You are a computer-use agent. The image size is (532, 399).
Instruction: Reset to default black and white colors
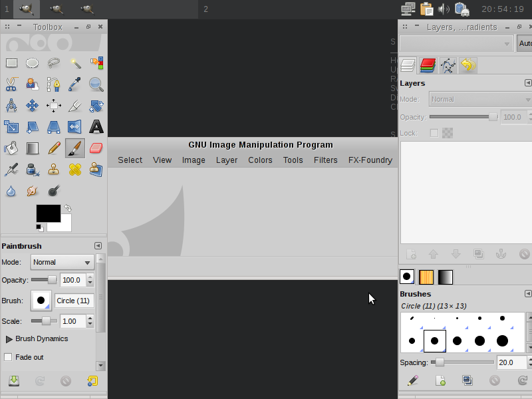(x=40, y=228)
